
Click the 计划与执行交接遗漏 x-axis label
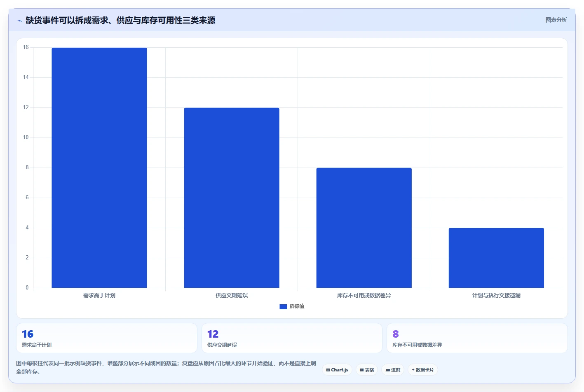(496, 295)
